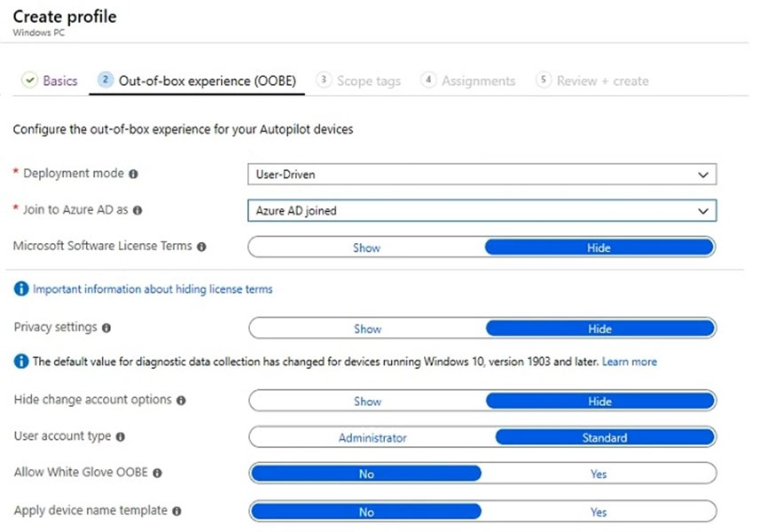Screen dimensions: 760x532
Task: Set Microsoft Software License Terms to Show
Action: [x=366, y=247]
